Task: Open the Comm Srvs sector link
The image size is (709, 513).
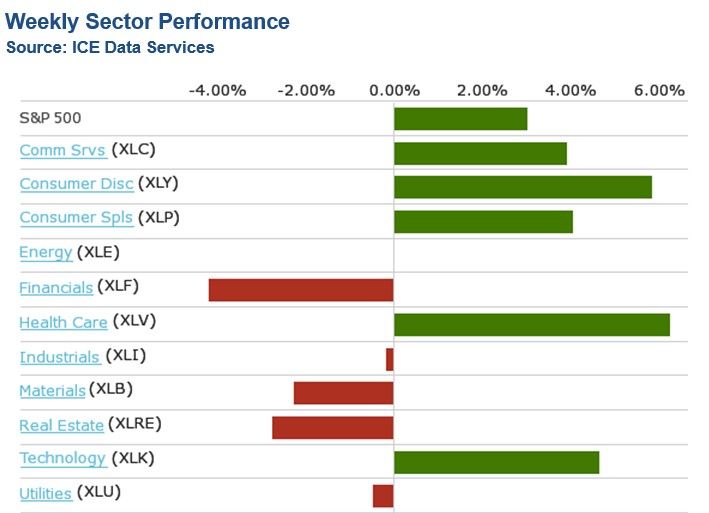Action: click(x=63, y=150)
